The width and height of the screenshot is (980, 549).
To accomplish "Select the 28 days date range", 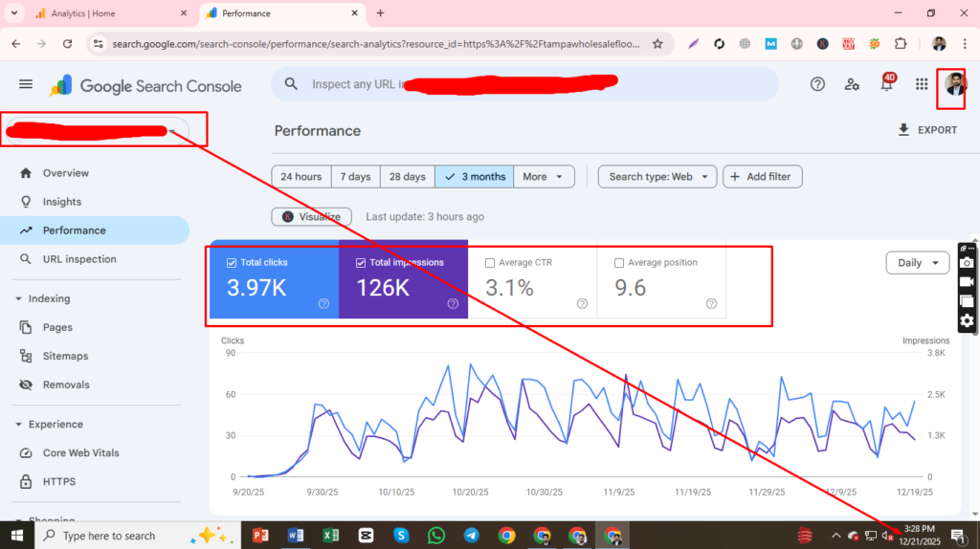I will [408, 177].
